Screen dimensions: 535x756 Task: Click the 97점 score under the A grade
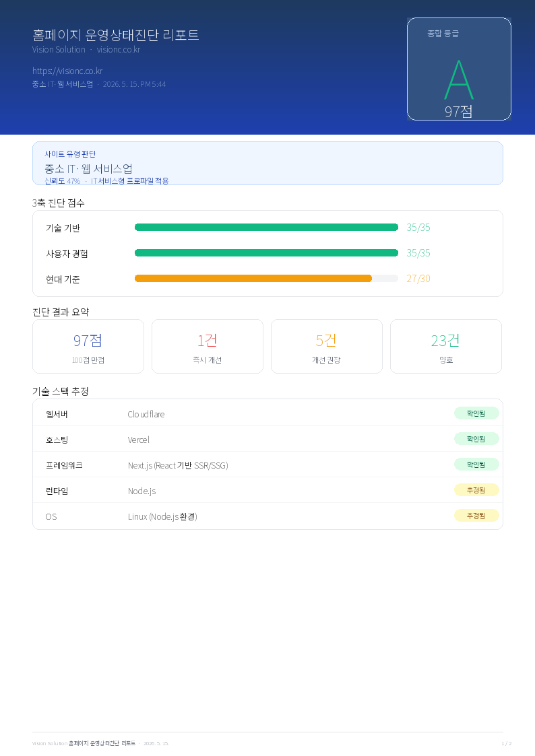click(459, 111)
